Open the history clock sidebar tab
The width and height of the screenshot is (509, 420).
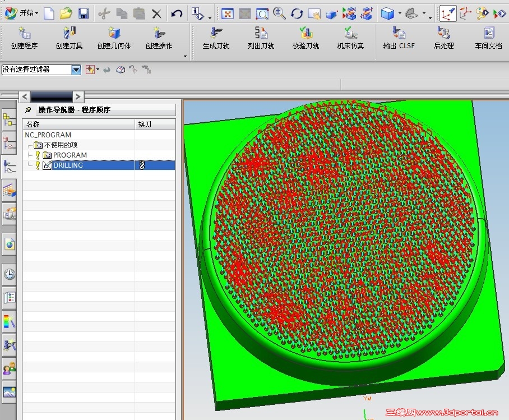(10, 274)
